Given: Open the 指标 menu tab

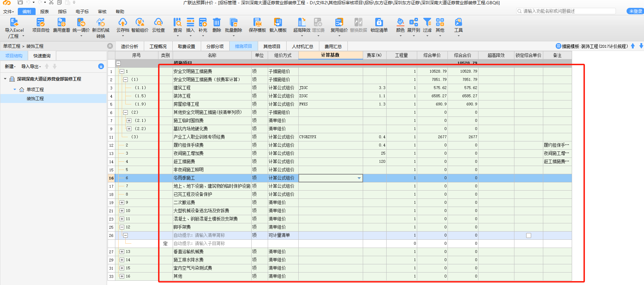Looking at the screenshot, I should click(x=62, y=12).
